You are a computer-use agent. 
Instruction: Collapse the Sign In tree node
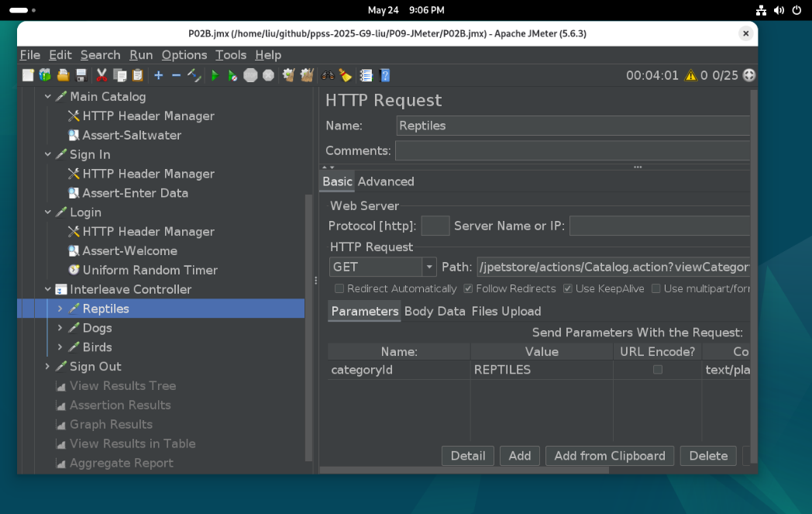(x=47, y=154)
